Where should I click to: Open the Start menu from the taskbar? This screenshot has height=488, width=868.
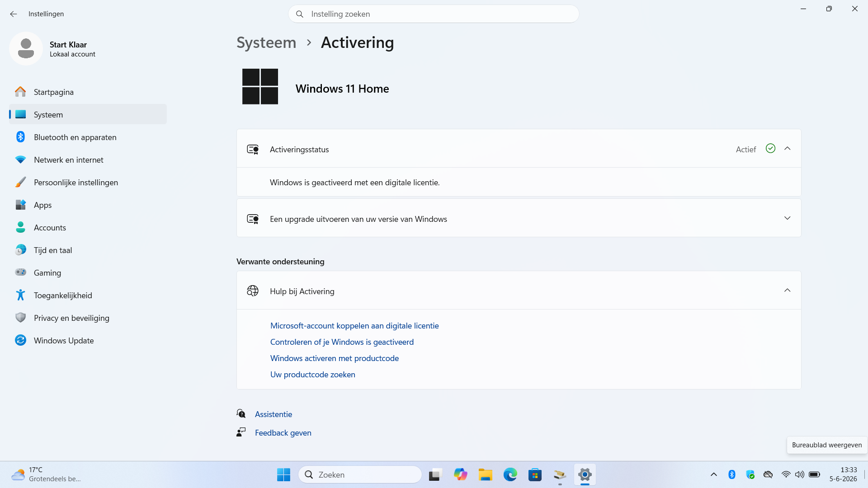click(x=283, y=474)
